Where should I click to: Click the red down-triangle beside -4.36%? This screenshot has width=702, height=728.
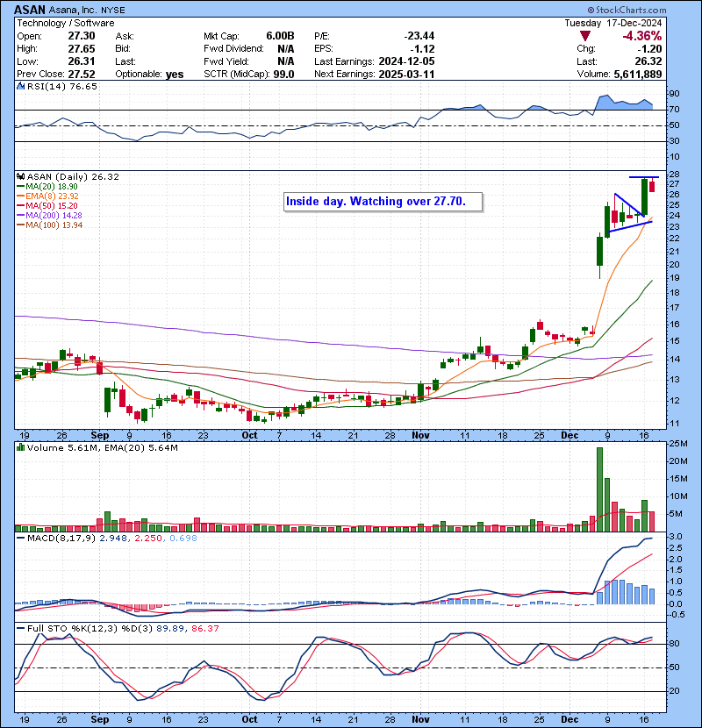pos(585,36)
